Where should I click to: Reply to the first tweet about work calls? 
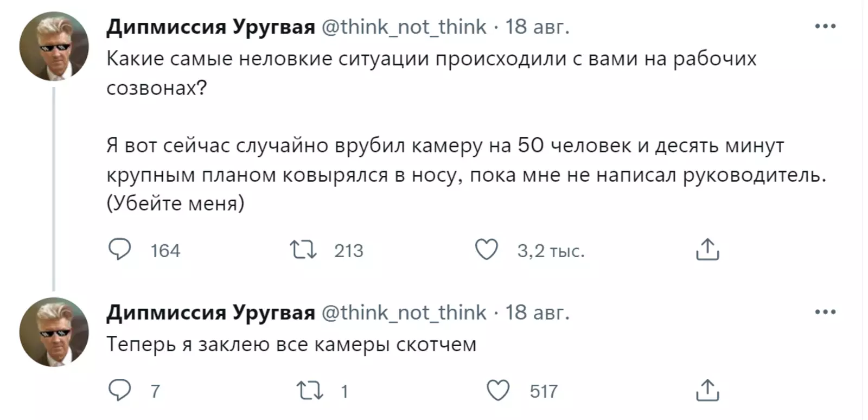coord(120,250)
